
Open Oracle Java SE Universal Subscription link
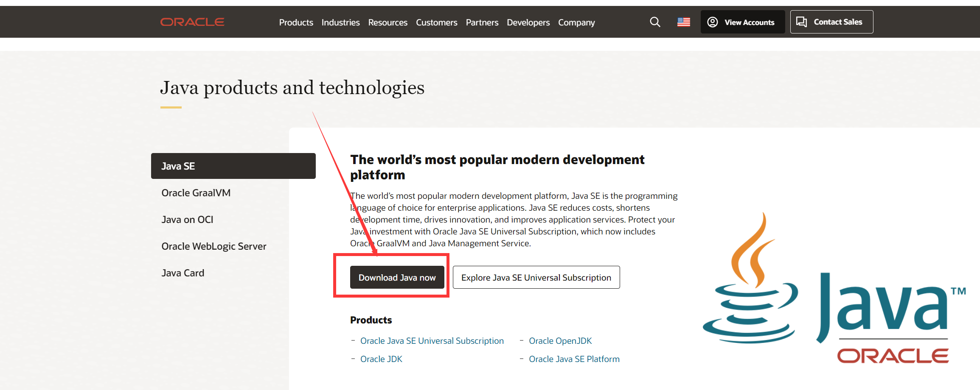[432, 341]
